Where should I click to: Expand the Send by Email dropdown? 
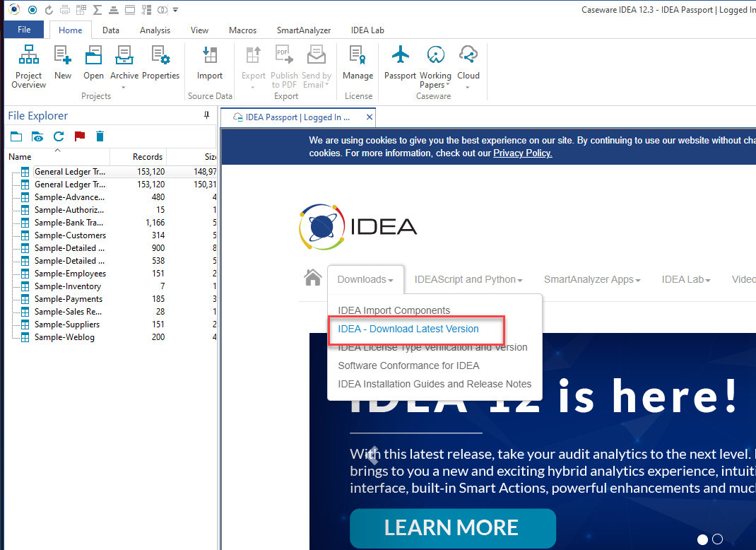pyautogui.click(x=327, y=85)
